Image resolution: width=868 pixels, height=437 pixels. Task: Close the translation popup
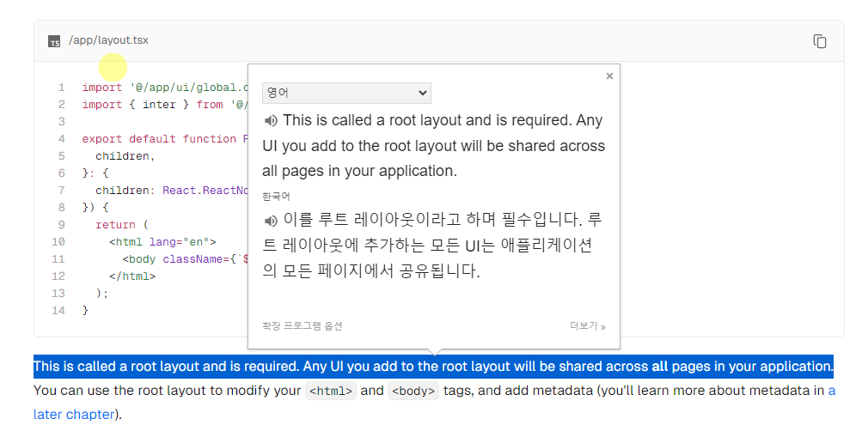point(609,76)
